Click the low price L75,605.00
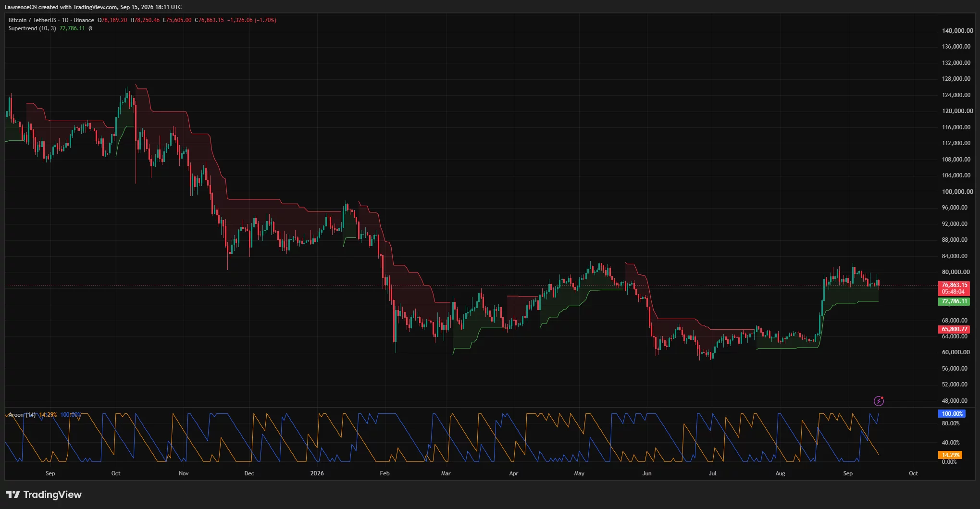The image size is (980, 509). coord(177,20)
